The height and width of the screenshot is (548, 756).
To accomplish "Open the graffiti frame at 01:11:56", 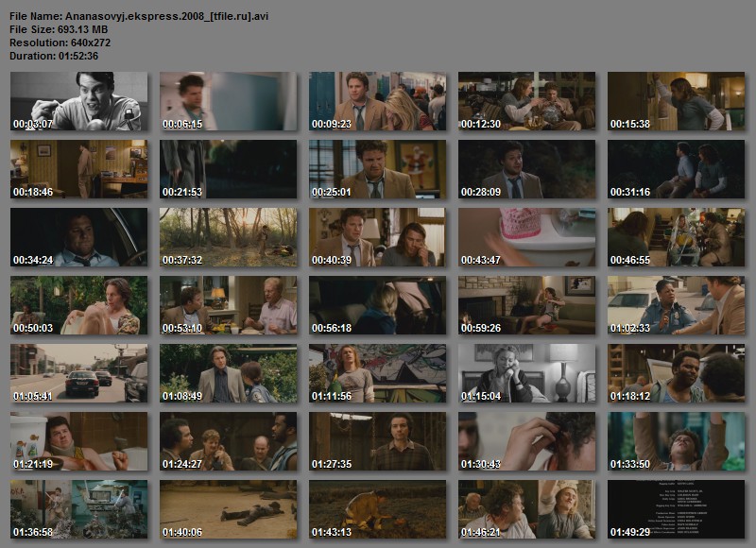I will (x=377, y=373).
